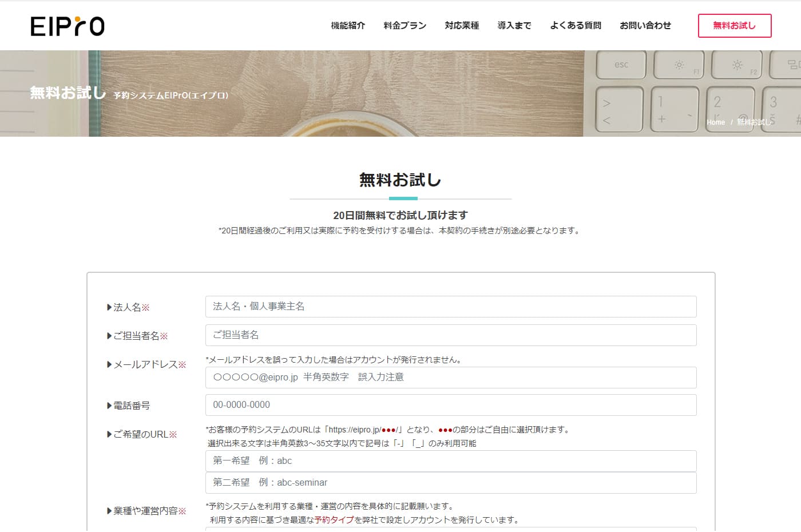Go to the 対応業種 page
Image resolution: width=801 pixels, height=532 pixels.
click(462, 26)
